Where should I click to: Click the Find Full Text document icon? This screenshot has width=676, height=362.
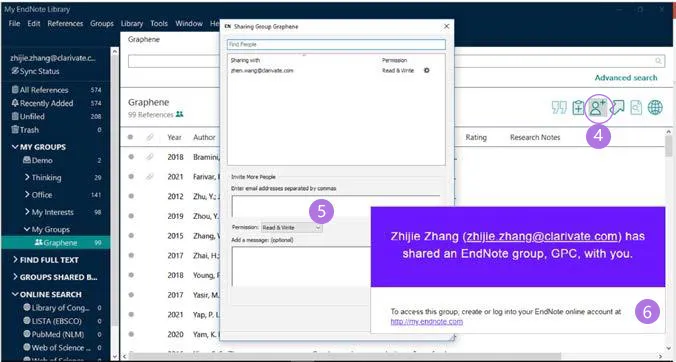click(636, 108)
